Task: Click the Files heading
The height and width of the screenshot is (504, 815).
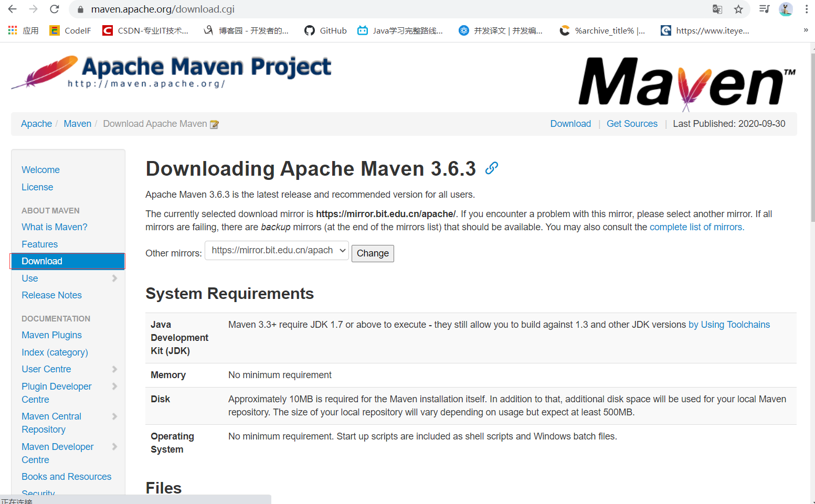Action: tap(164, 488)
